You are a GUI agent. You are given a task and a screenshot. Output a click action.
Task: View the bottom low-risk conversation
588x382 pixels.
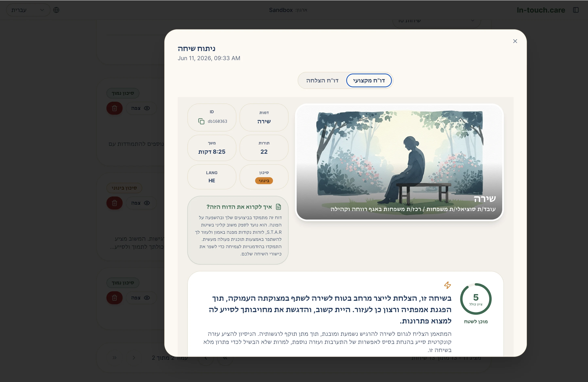[x=141, y=298]
